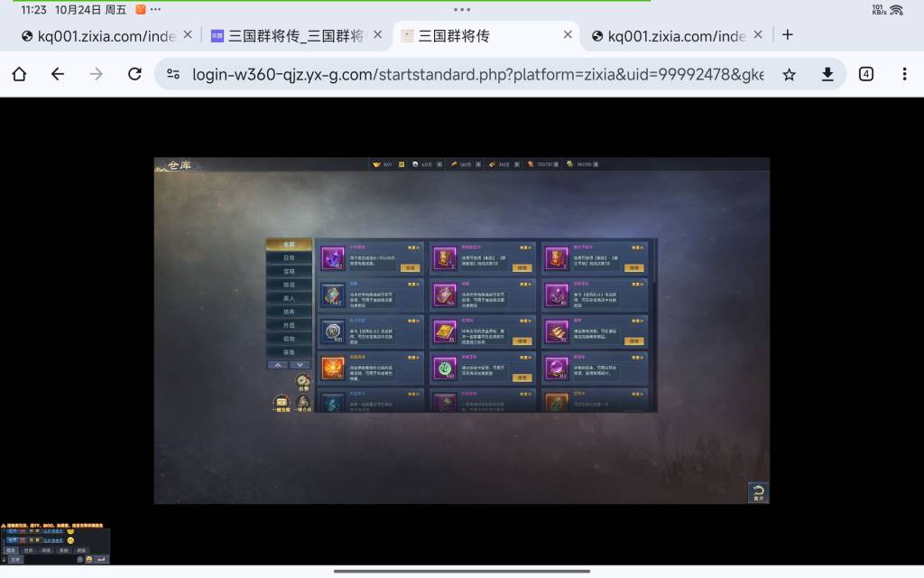Open the 一键宝箱 chest icon
This screenshot has height=578, width=924.
click(x=281, y=402)
